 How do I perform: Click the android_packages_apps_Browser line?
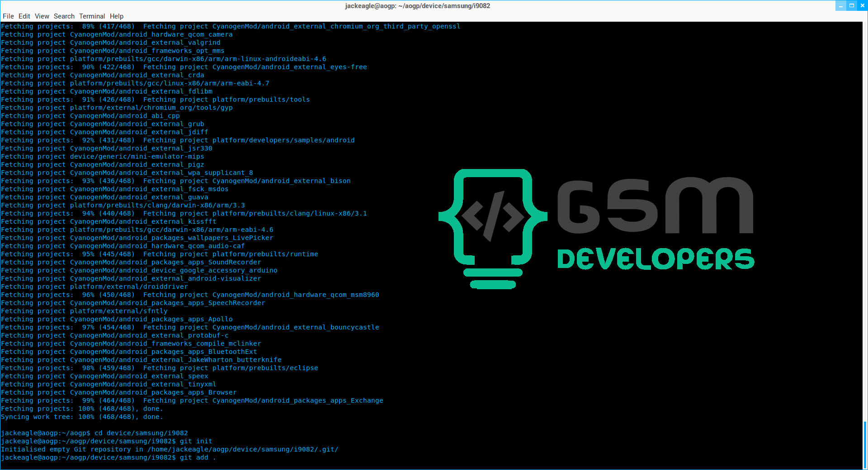point(119,393)
